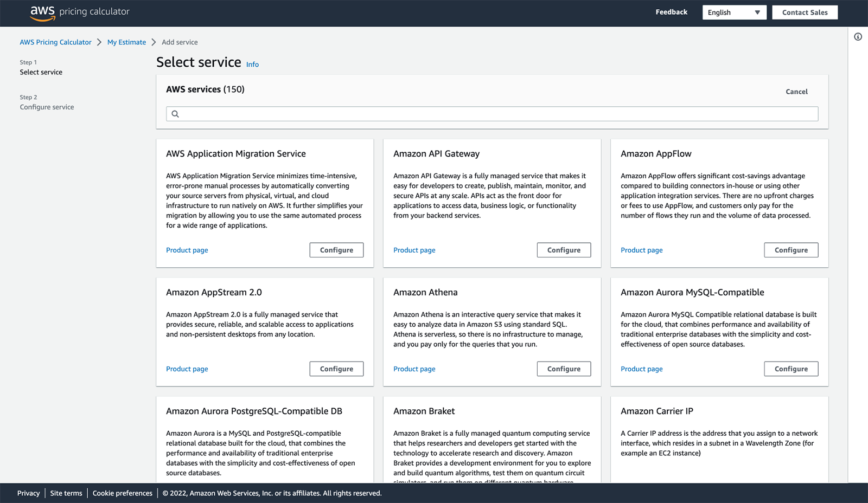Open Aurora MySQL-Compatible product page

pos(641,369)
